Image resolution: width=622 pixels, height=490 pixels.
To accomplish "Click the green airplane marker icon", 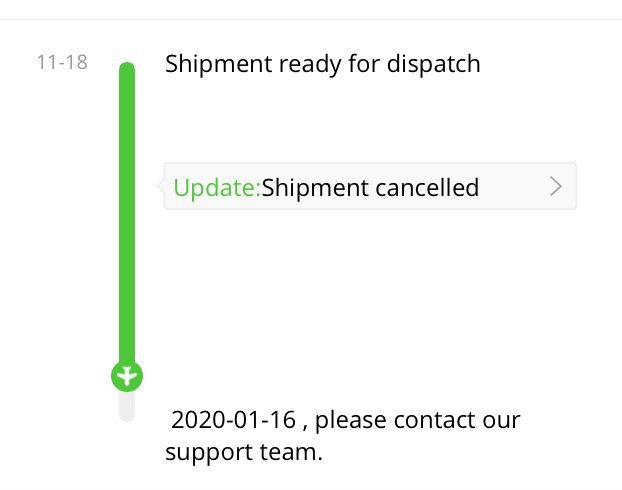I will tap(126, 376).
